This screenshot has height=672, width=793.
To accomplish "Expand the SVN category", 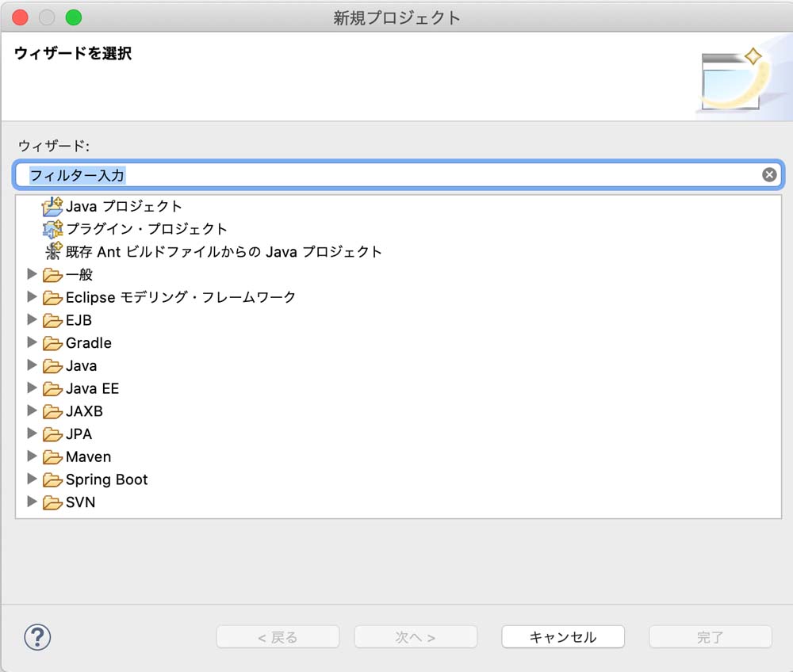I will pyautogui.click(x=32, y=501).
